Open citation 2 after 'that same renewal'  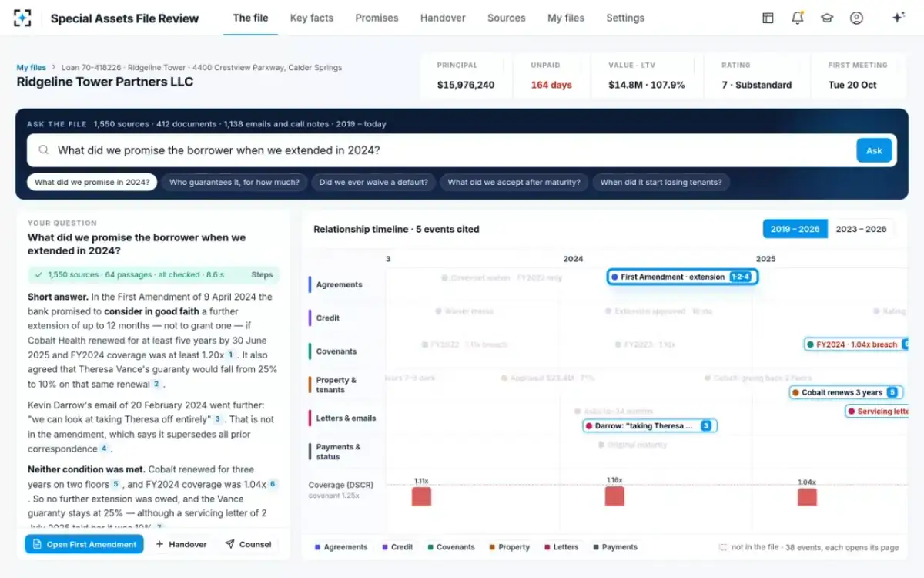[156, 384]
